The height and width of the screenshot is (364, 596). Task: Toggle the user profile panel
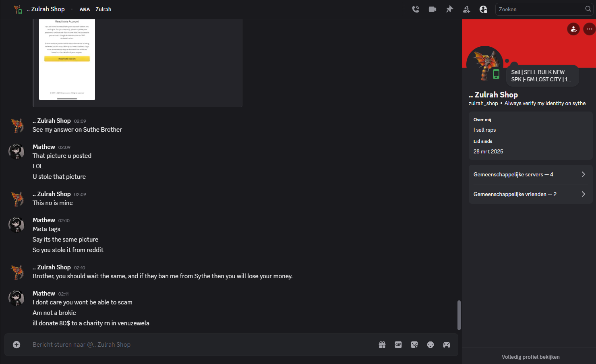click(483, 9)
